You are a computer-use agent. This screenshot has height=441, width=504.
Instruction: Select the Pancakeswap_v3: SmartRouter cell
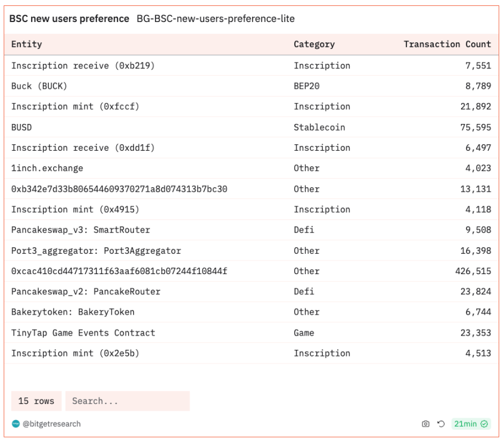(80, 230)
